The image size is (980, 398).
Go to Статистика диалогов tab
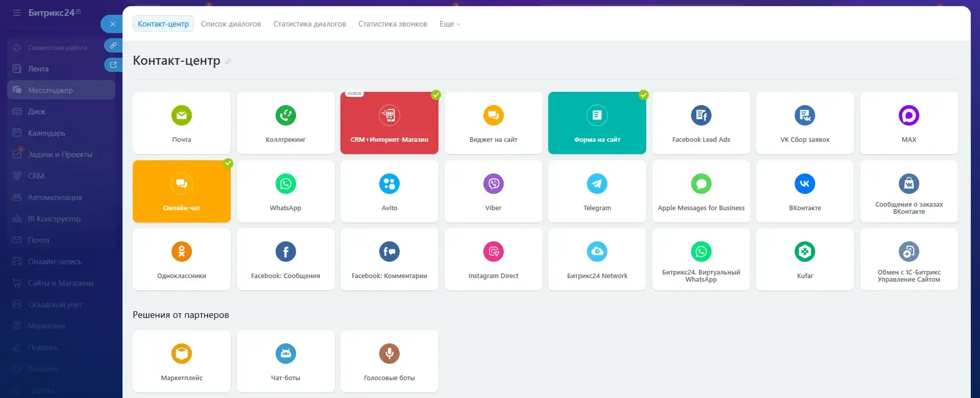tap(309, 24)
